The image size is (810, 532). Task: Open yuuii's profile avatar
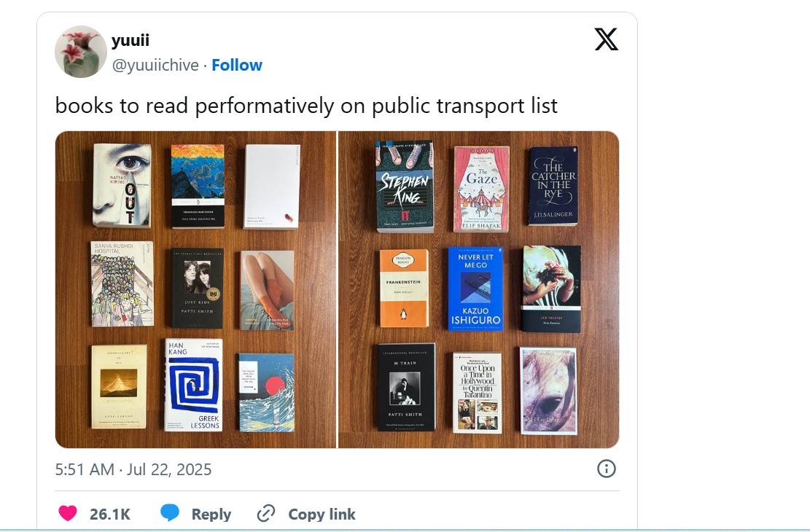pos(81,52)
